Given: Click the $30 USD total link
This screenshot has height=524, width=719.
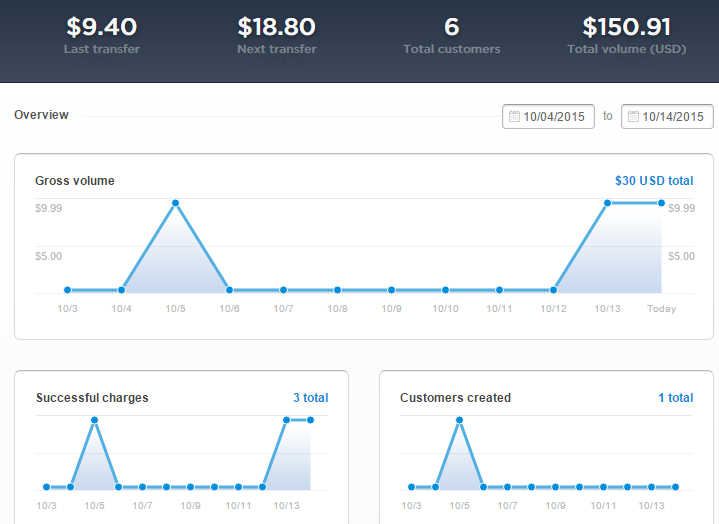Looking at the screenshot, I should pyautogui.click(x=654, y=181).
